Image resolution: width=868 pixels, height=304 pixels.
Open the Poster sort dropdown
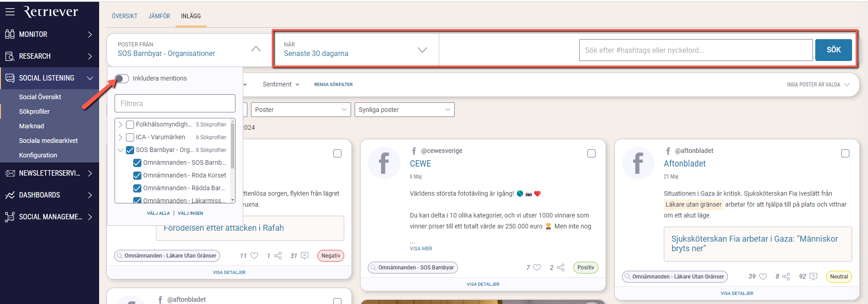301,110
